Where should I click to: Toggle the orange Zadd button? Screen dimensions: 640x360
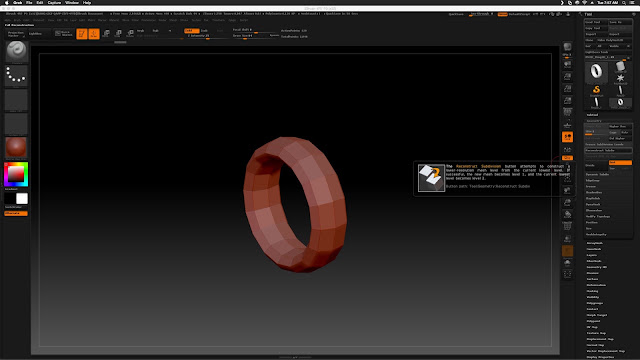(x=191, y=31)
